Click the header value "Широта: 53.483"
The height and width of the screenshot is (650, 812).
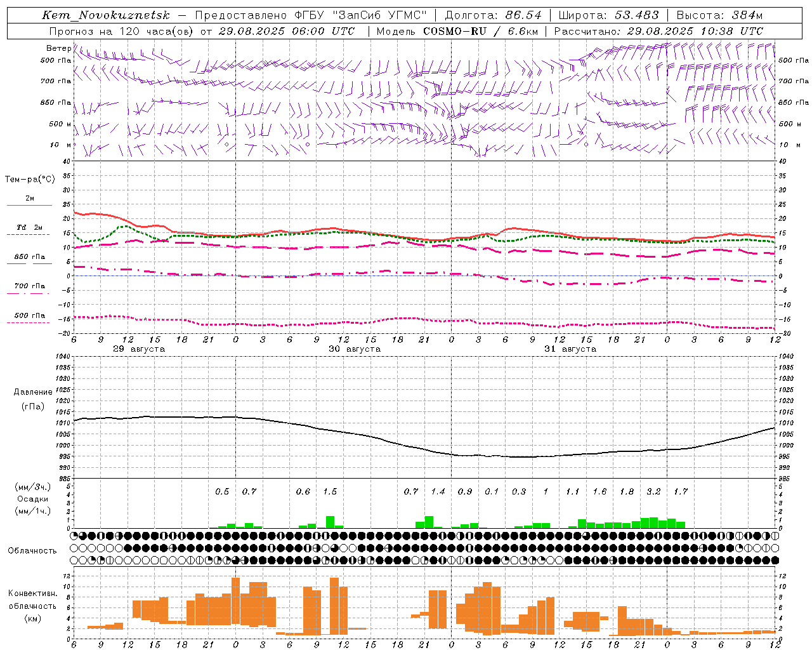608,15
